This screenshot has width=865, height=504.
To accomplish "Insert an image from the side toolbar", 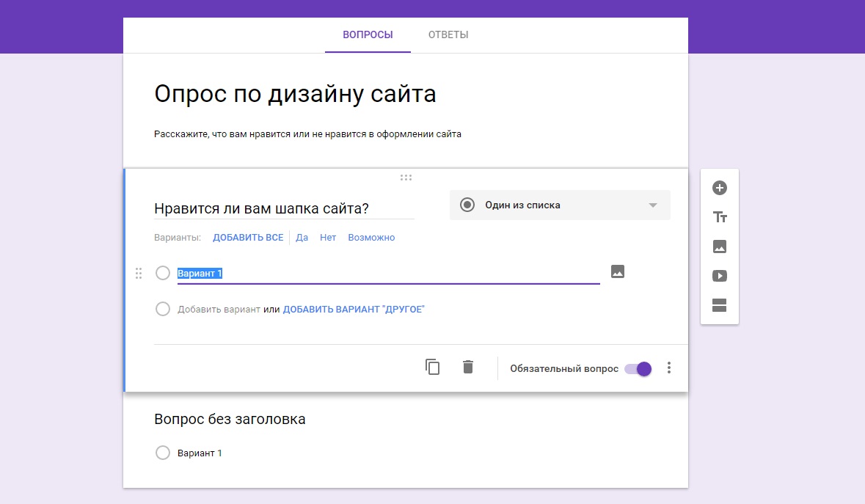I will point(719,246).
